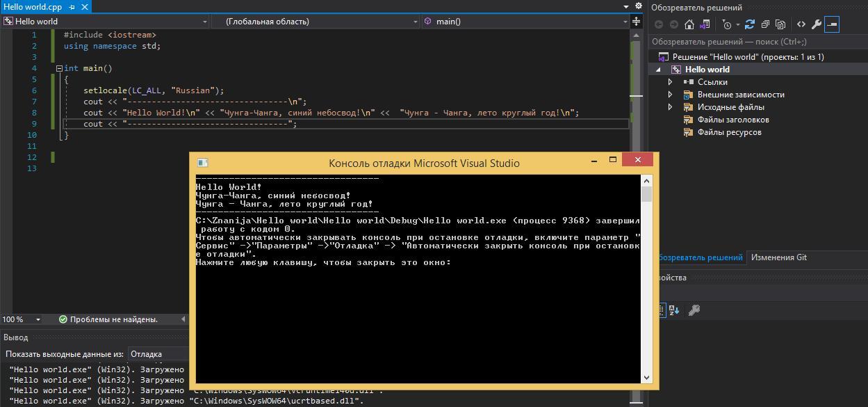
Task: Select the Решение "Hello world" solution node
Action: [x=748, y=57]
